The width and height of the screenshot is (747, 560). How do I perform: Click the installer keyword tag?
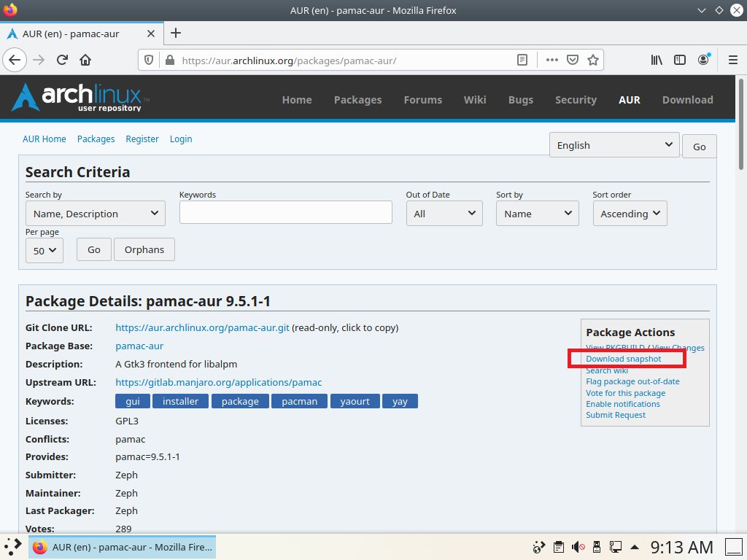(180, 402)
